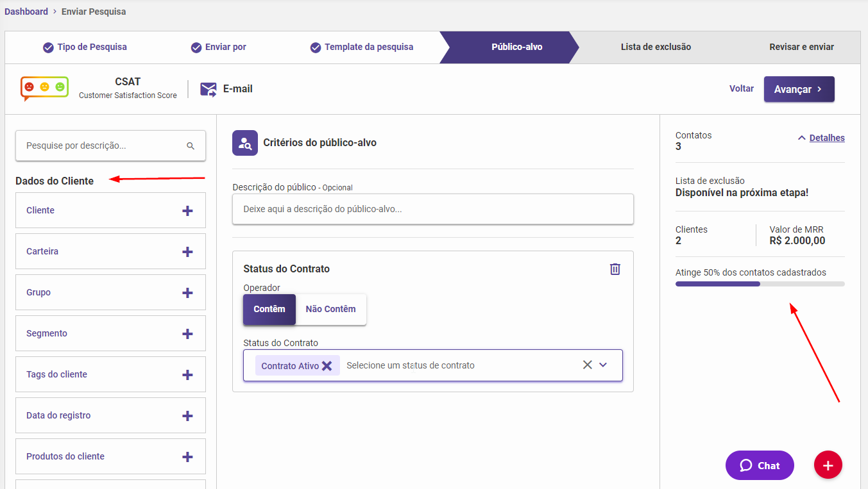This screenshot has width=868, height=489.
Task: Go to the Tipo de Pesquisa step
Action: (x=85, y=47)
